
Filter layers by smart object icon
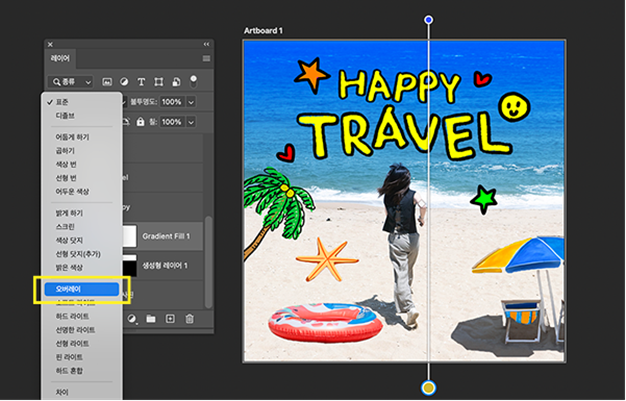click(176, 81)
